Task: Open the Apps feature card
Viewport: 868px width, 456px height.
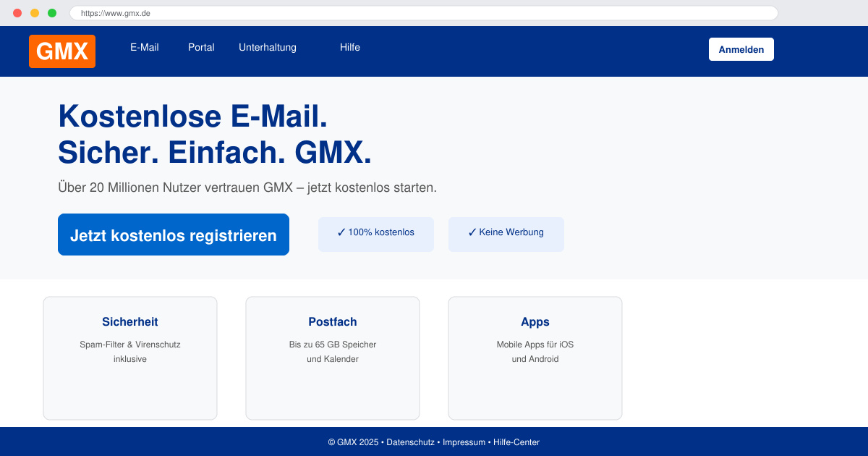Action: pos(535,358)
